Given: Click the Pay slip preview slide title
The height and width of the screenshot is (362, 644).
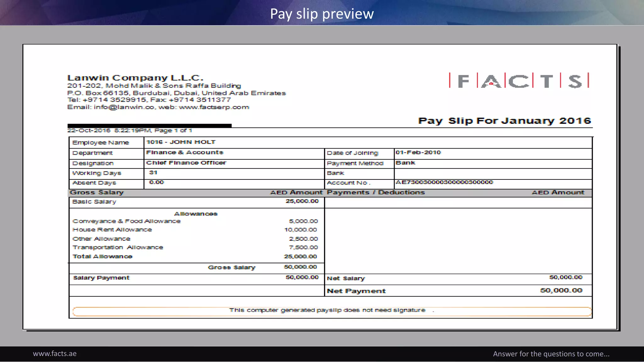Looking at the screenshot, I should click(322, 14).
